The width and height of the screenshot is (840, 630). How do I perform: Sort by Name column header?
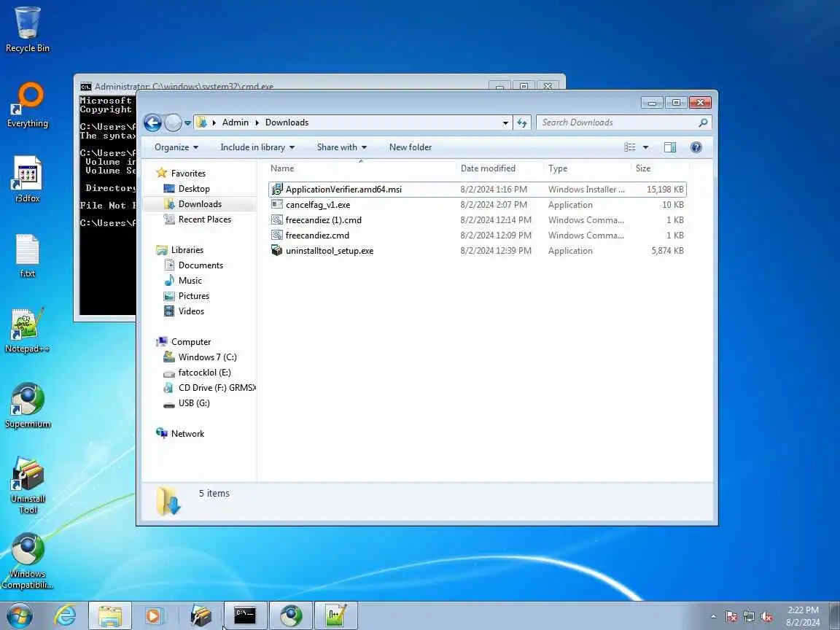click(361, 168)
